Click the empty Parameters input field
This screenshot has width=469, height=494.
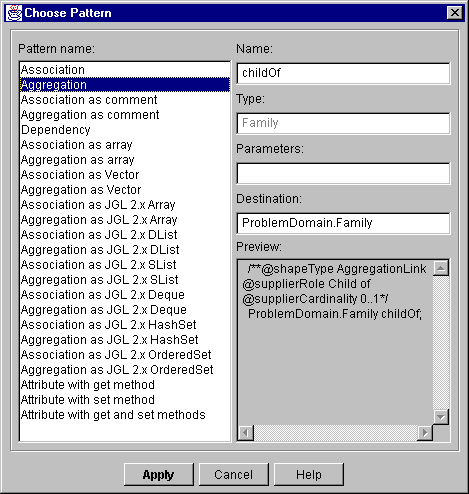pos(343,173)
